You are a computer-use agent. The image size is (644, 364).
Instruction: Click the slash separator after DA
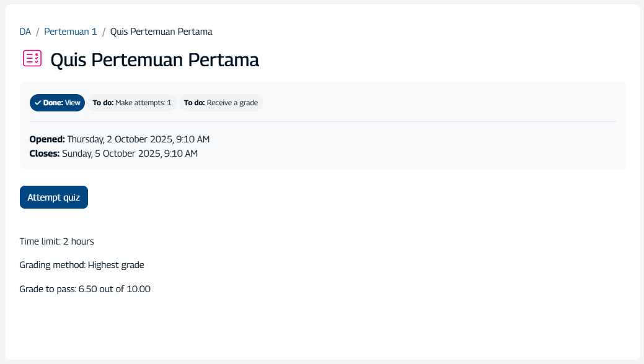click(37, 32)
